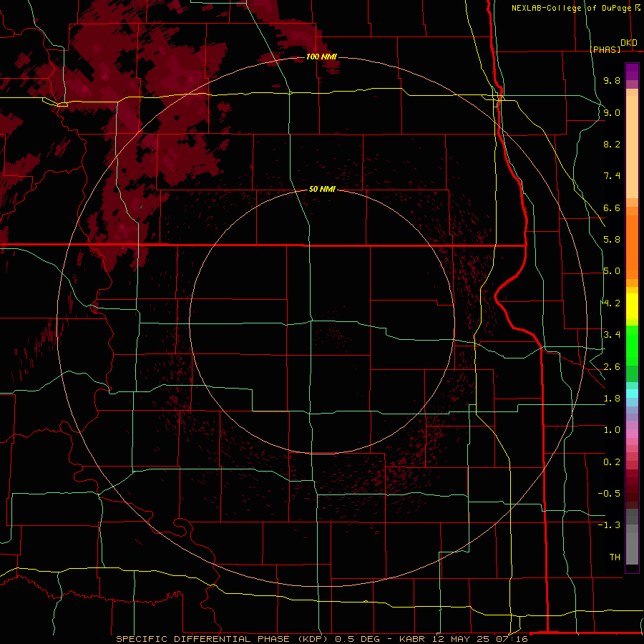Pick the 5.8 value on the scale
The image size is (644, 644).
[612, 240]
